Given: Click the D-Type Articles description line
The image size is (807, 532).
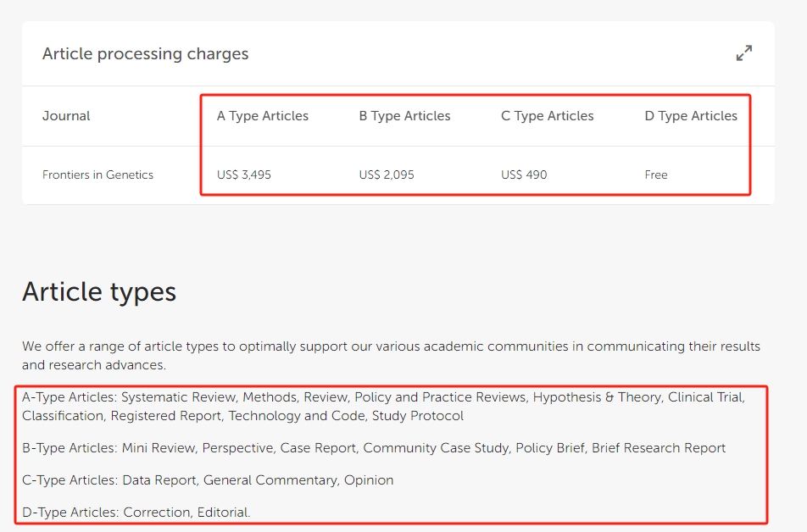Looking at the screenshot, I should pyautogui.click(x=136, y=513).
